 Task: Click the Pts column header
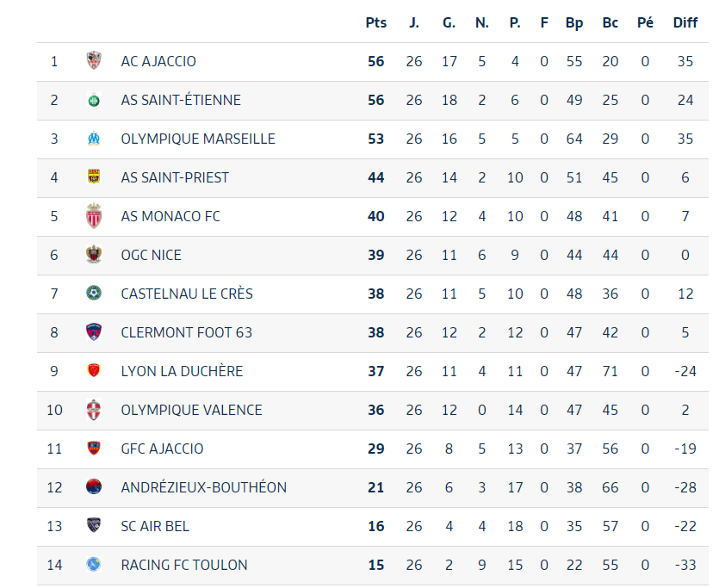click(376, 22)
